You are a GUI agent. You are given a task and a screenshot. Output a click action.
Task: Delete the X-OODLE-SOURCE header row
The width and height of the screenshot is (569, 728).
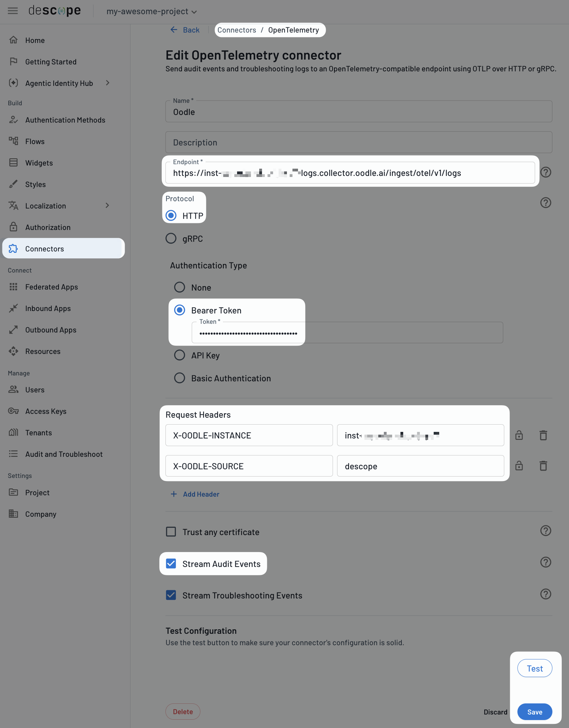[543, 466]
